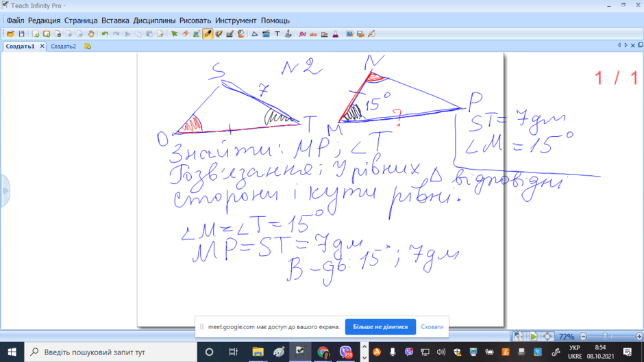Open File Explorer from taskbar
This screenshot has height=362, width=644.
point(258,352)
